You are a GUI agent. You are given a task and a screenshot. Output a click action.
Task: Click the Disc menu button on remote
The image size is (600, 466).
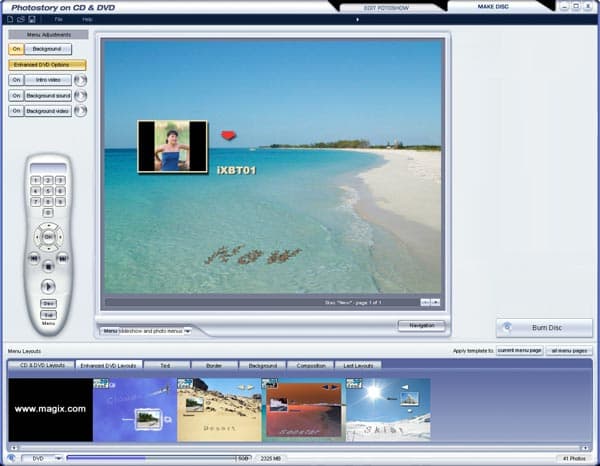(48, 303)
